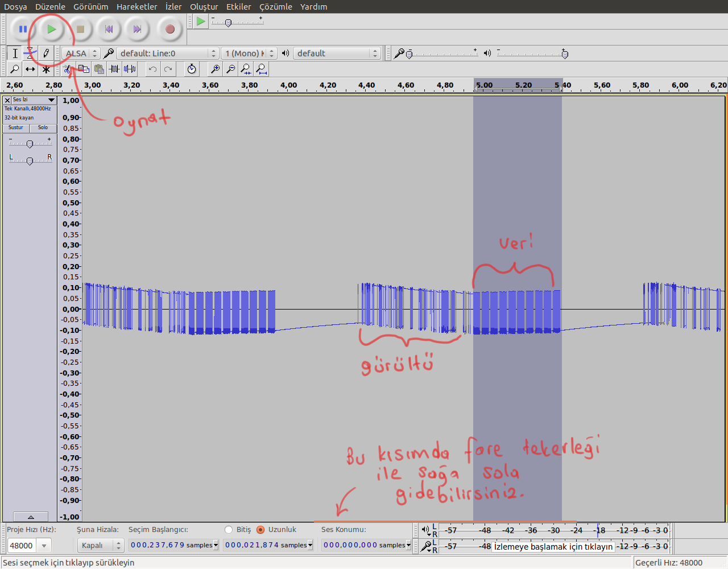Click the Zoom In icon
This screenshot has height=569, width=728.
click(x=215, y=69)
